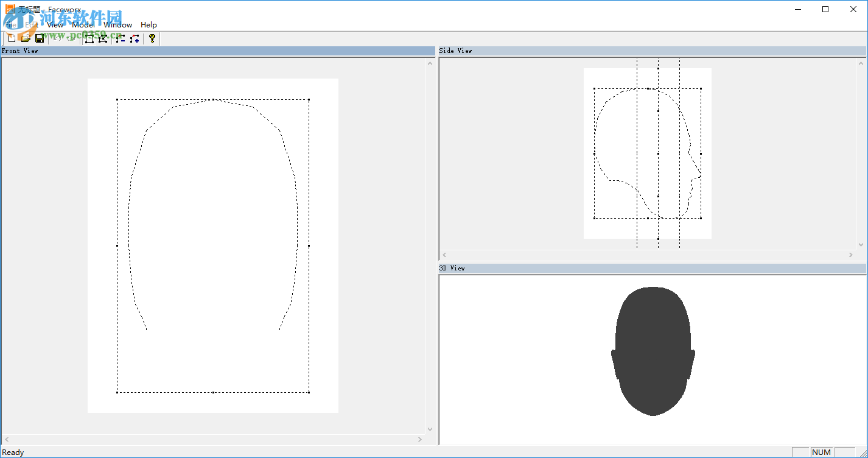Open Help using the question mark icon
The height and width of the screenshot is (458, 868).
[152, 38]
